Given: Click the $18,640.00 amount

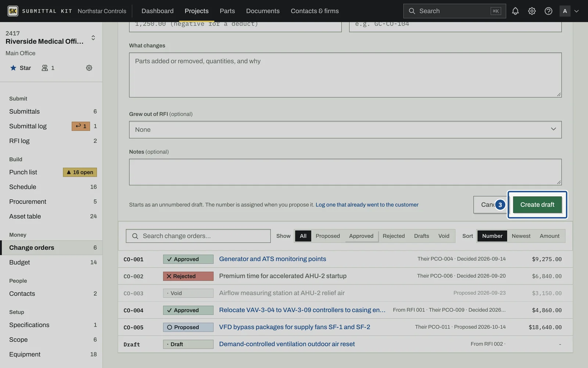Looking at the screenshot, I should point(545,327).
